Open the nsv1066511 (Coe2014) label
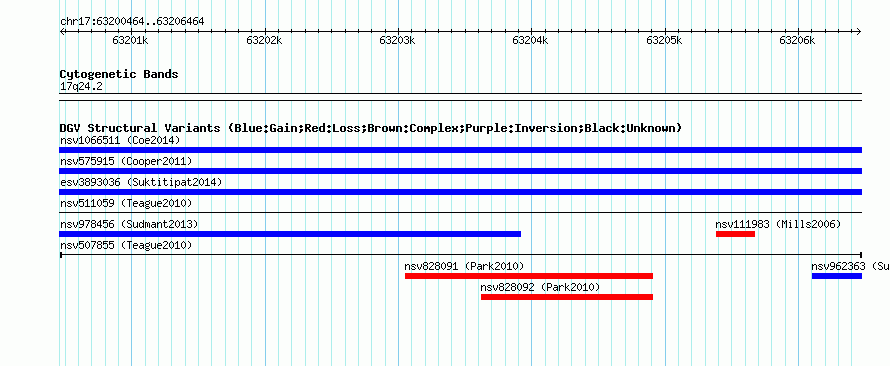Viewport: 890px width, 366px height. 120,140
